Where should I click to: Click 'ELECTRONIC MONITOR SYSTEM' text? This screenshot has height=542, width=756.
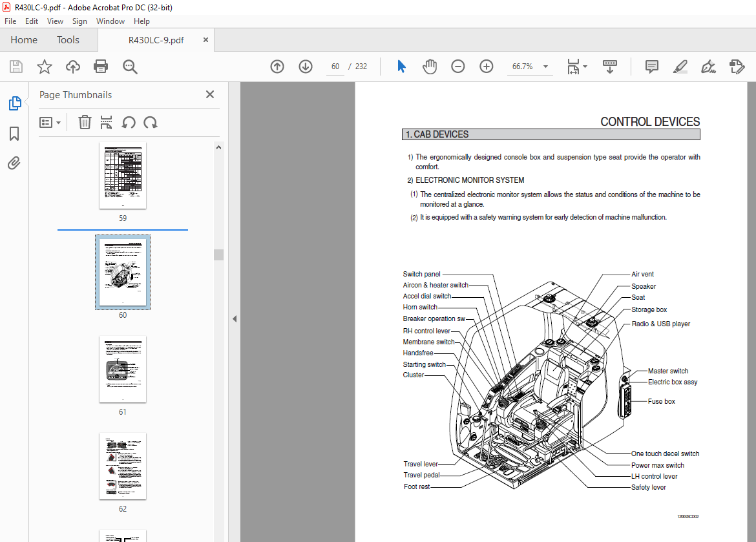(470, 180)
